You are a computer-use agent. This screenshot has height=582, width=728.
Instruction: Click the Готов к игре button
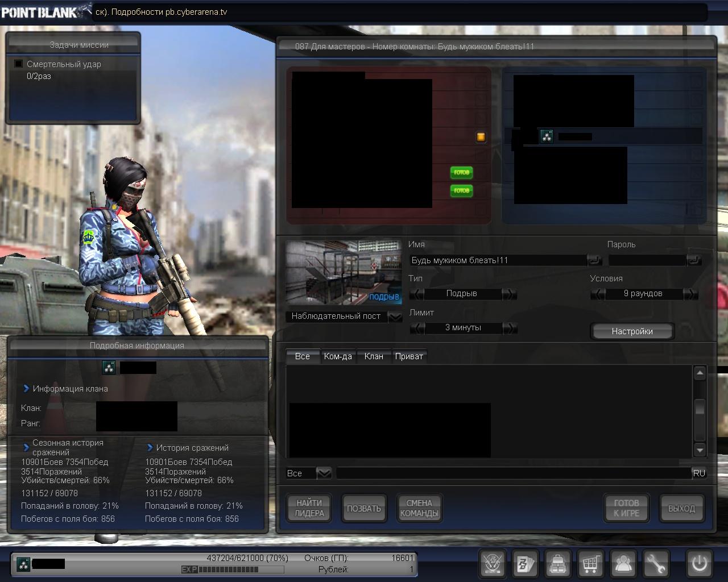coord(626,508)
